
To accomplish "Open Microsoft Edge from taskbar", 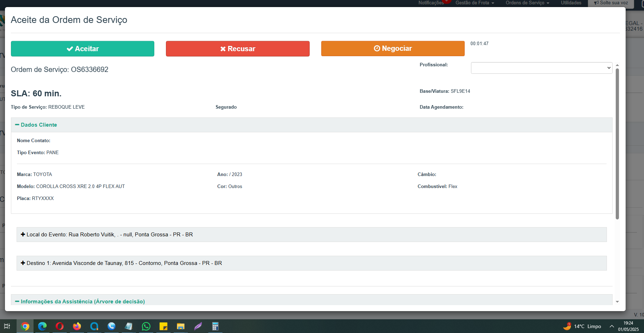I will (x=42, y=326).
